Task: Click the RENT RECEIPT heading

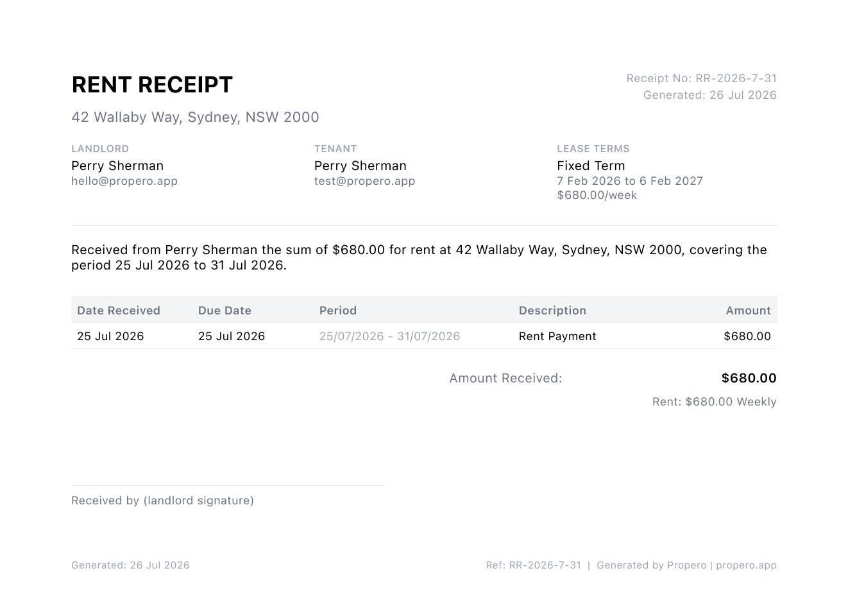Action: 152,85
